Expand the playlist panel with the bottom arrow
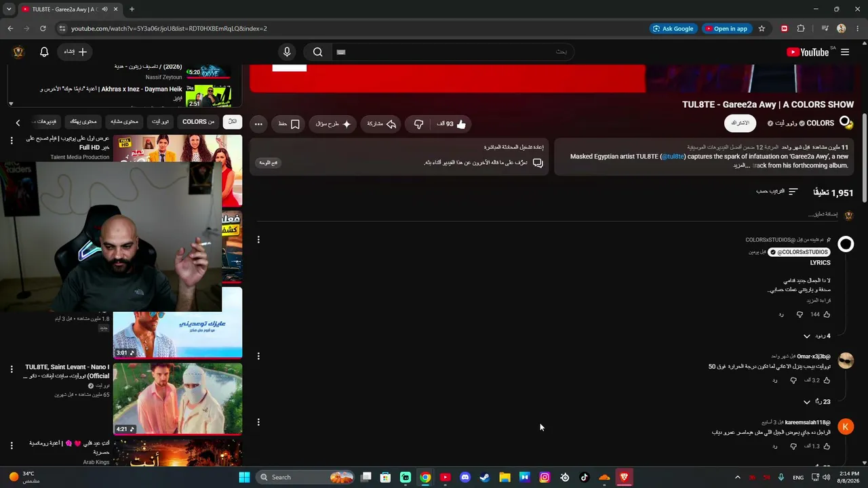Image resolution: width=868 pixels, height=488 pixels. click(11, 104)
